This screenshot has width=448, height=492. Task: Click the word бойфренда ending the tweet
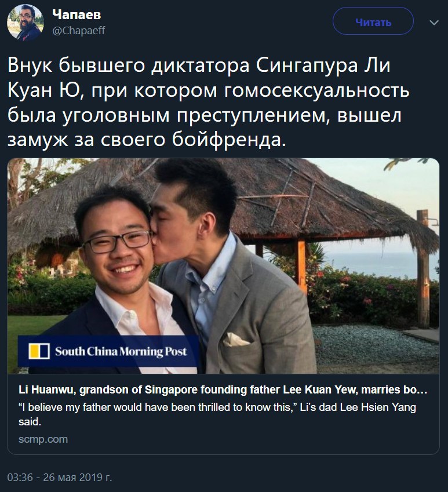[x=229, y=139]
